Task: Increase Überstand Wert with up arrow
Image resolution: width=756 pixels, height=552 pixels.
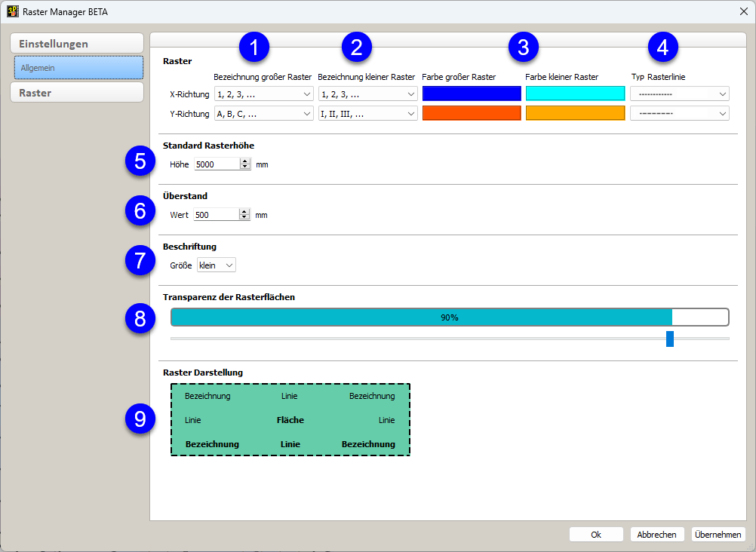Action: tap(245, 212)
